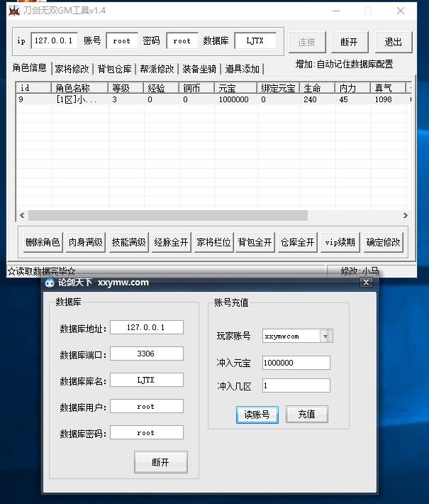The width and height of the screenshot is (429, 504).
Task: Click the left arrow of the table scrollbar
Action: (22, 215)
